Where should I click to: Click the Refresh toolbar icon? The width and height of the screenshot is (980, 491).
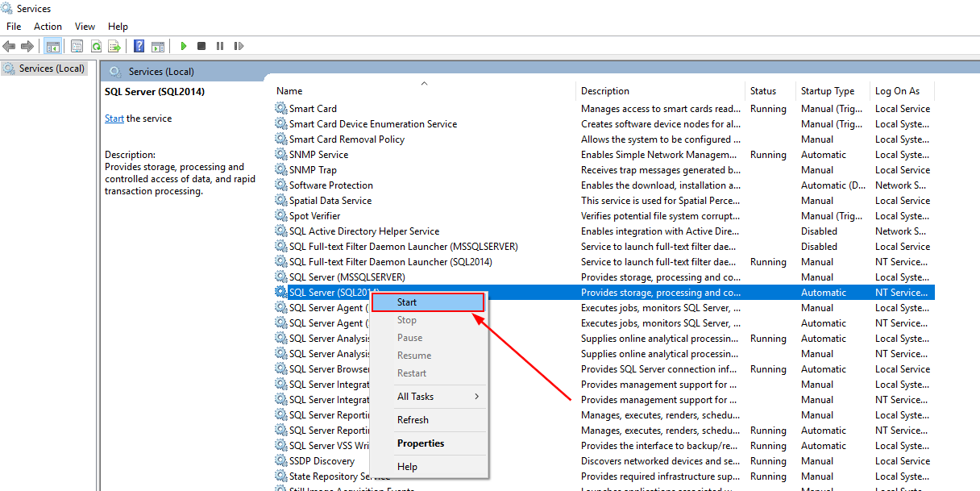(x=97, y=46)
